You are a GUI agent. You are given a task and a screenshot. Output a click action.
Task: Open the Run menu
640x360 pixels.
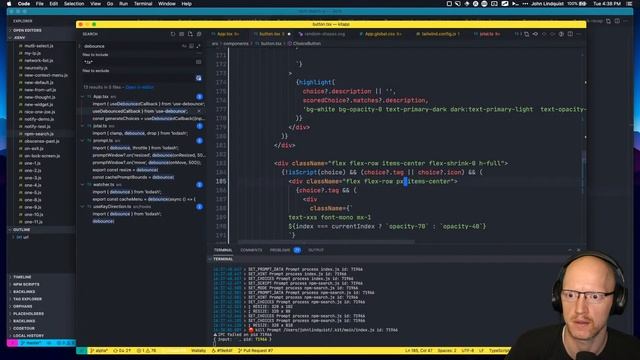pyautogui.click(x=123, y=4)
